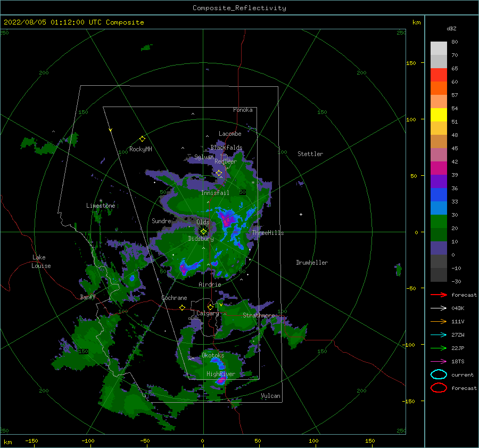Pick the purple 36-39 dBZ legend swatch
479x448 pixels.
pyautogui.click(x=439, y=181)
